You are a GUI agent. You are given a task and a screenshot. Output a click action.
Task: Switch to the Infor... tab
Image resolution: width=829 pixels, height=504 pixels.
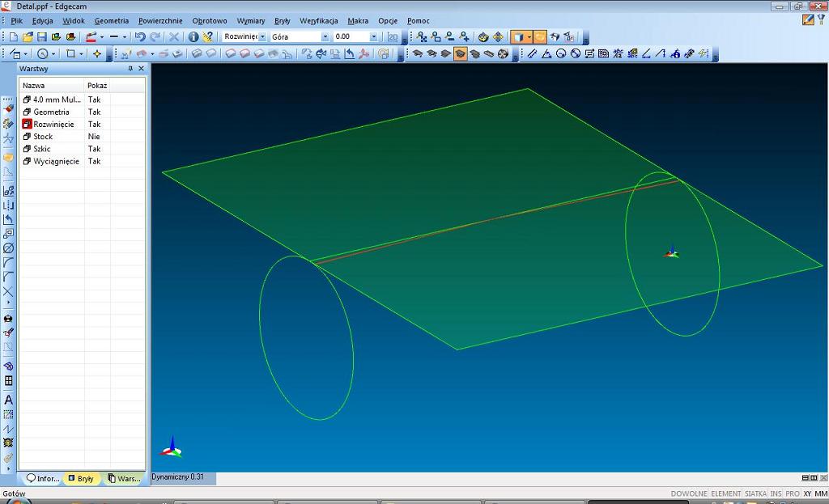tap(43, 478)
